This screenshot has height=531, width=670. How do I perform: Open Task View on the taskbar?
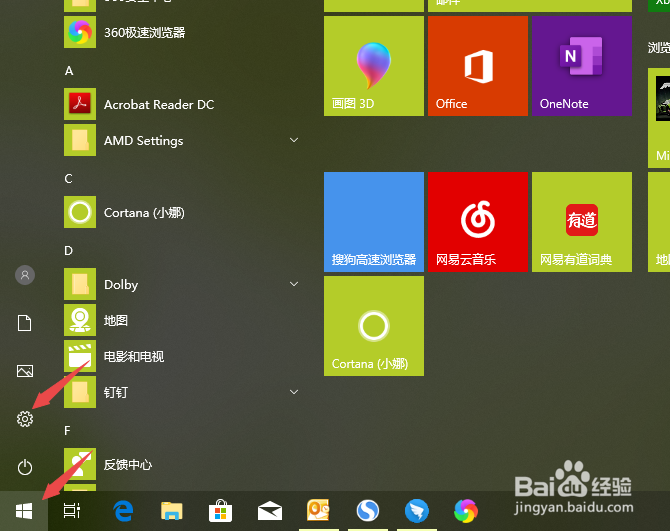[72, 510]
